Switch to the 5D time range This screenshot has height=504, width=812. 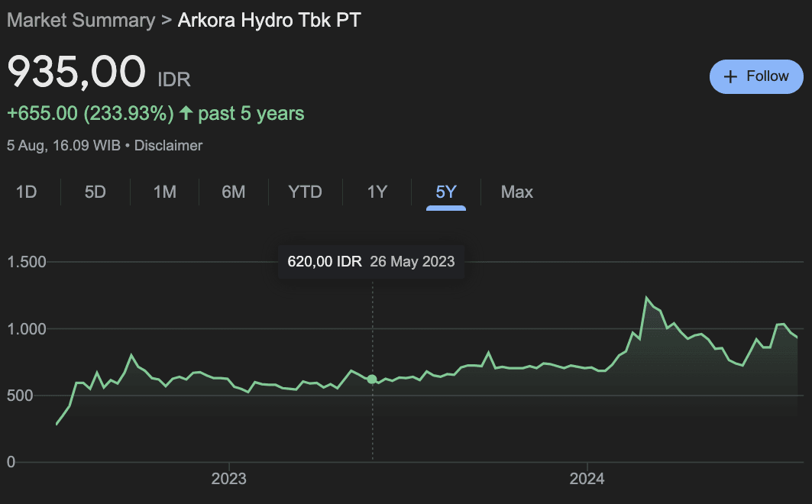[95, 192]
